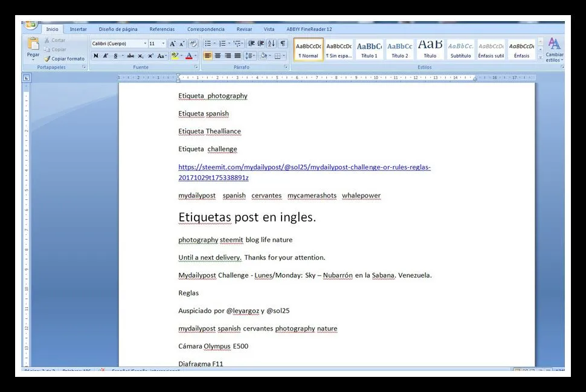Click the sort A-Z icon
Screen dimensions: 586x392
point(271,43)
